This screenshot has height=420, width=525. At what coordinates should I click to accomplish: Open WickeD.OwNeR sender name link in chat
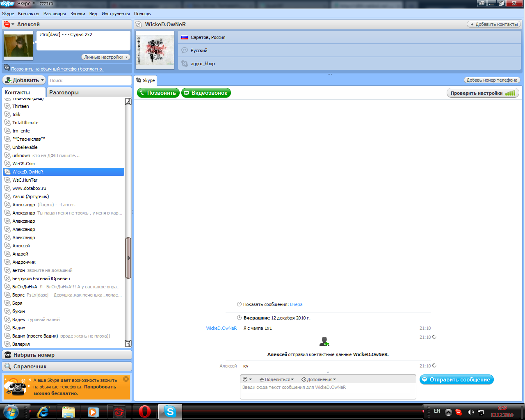[221, 328]
